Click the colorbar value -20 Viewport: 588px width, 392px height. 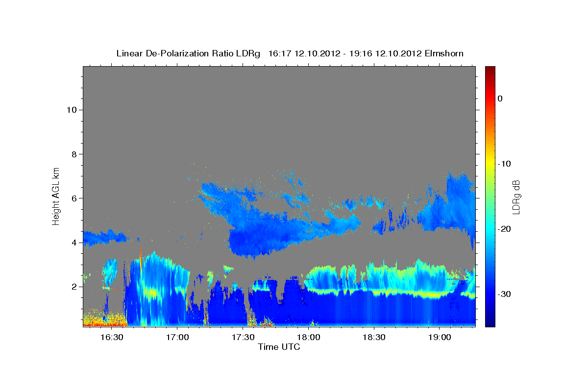pyautogui.click(x=504, y=229)
